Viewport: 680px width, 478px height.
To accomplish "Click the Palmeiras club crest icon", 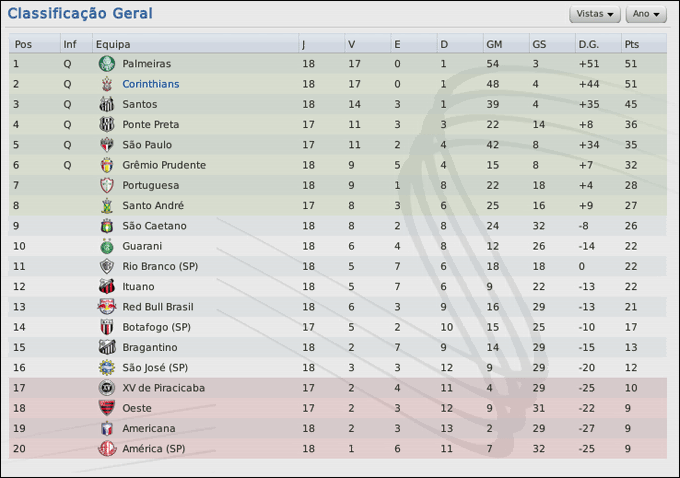I will click(x=107, y=64).
